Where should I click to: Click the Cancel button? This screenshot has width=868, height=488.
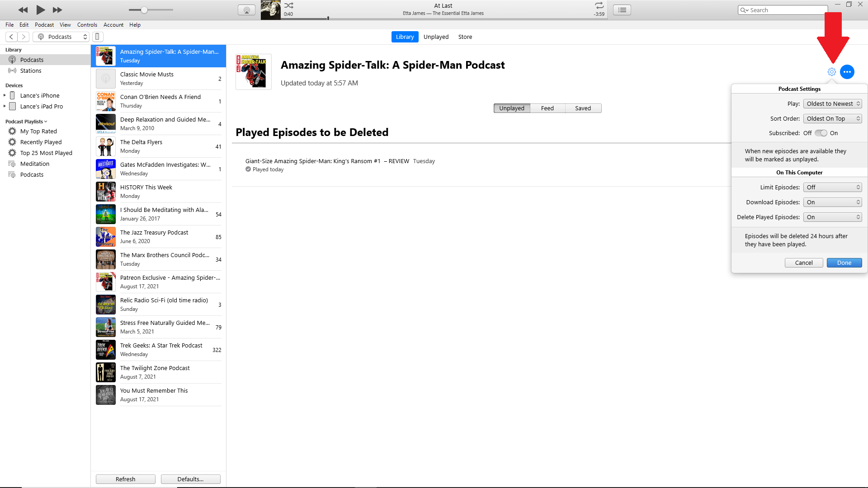(x=804, y=263)
